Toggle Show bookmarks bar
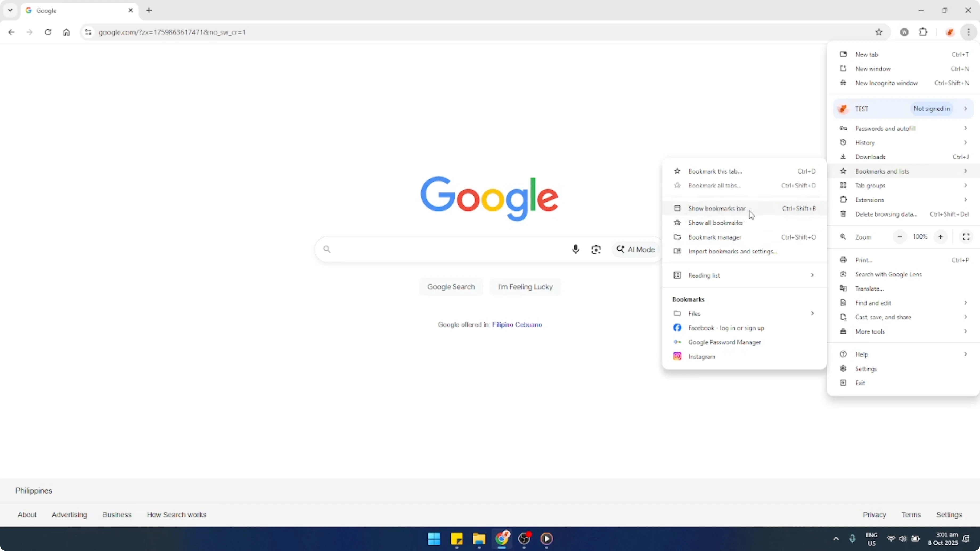 744,208
